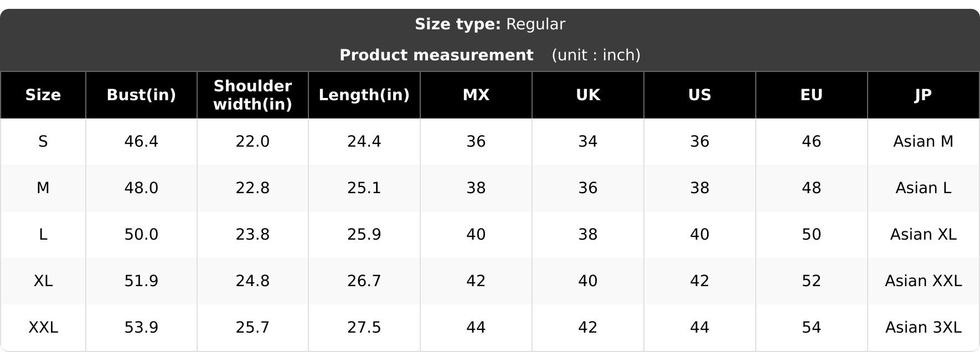This screenshot has width=980, height=352.
Task: Select the Asian 3XL cell
Action: click(924, 328)
